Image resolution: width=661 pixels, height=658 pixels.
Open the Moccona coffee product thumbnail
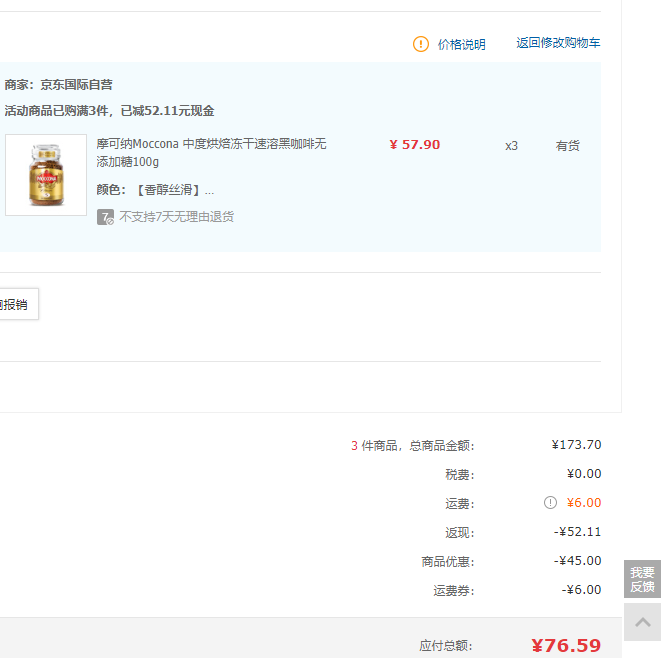pyautogui.click(x=46, y=175)
